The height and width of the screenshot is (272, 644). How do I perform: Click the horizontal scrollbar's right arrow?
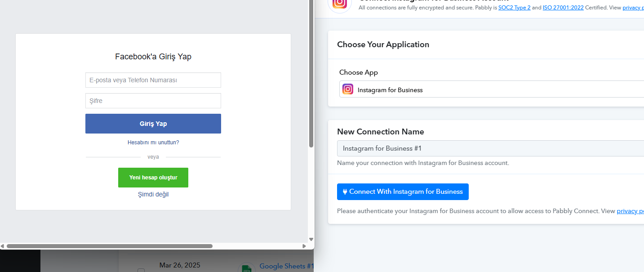click(304, 246)
